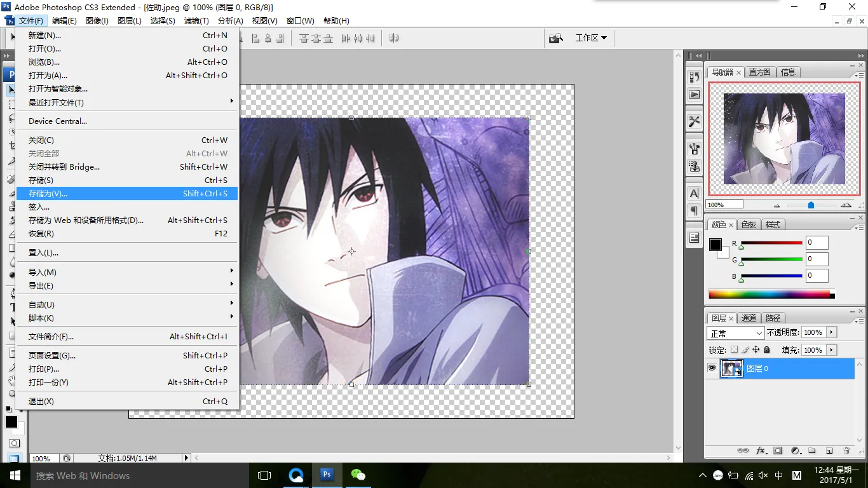Expand 导出(E) submenu
Viewport: 868px width, 488px height.
(127, 285)
